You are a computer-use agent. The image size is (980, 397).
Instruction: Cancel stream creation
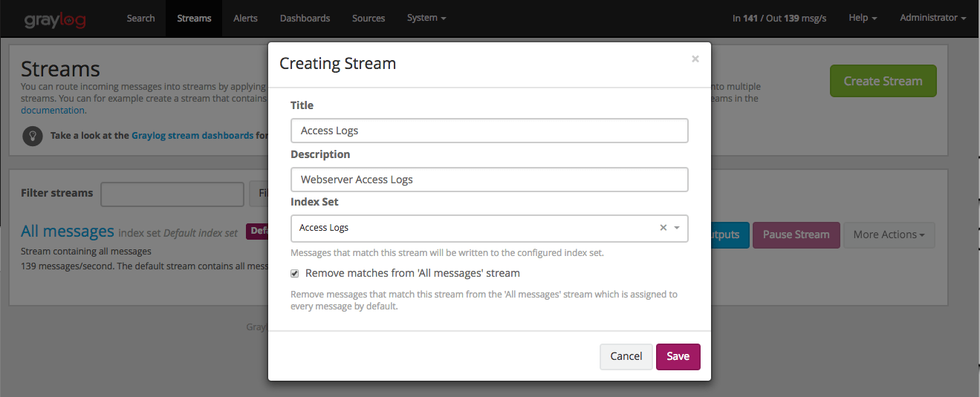pos(626,356)
